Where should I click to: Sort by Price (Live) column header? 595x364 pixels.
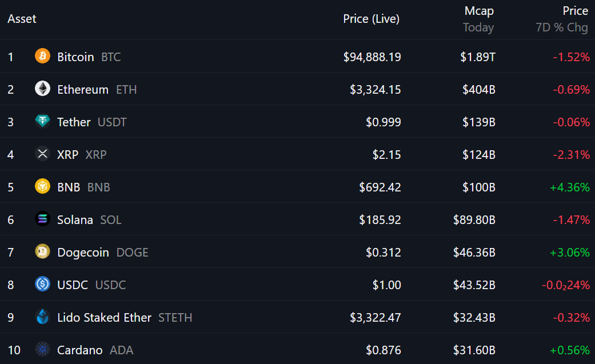[x=371, y=19]
